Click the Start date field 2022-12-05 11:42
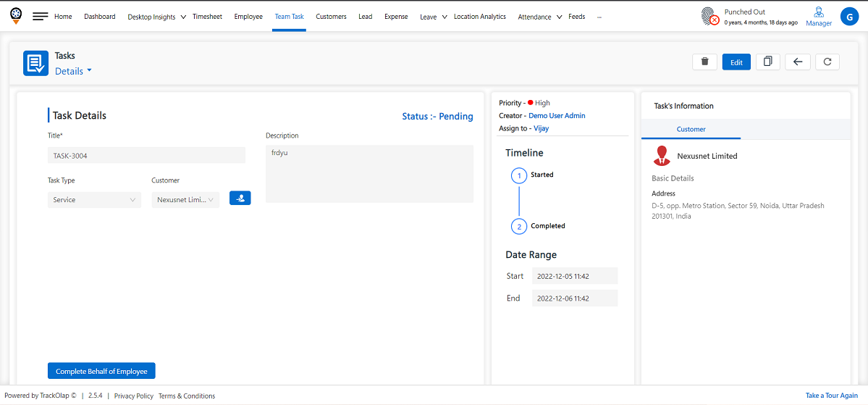The image size is (868, 405). [575, 276]
